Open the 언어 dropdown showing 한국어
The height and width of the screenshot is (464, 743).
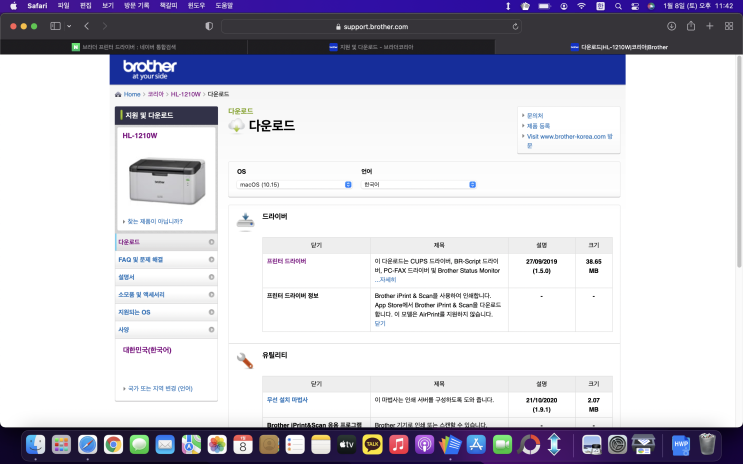point(418,184)
